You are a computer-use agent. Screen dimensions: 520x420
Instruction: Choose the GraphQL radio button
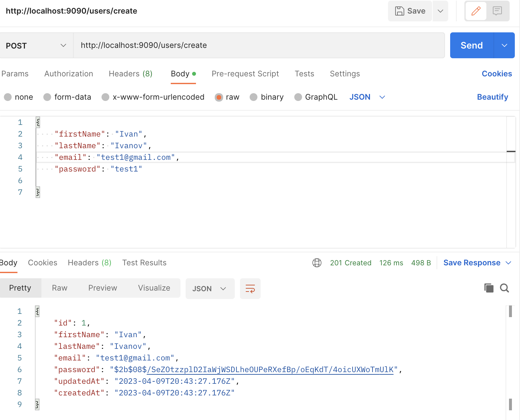pyautogui.click(x=298, y=97)
